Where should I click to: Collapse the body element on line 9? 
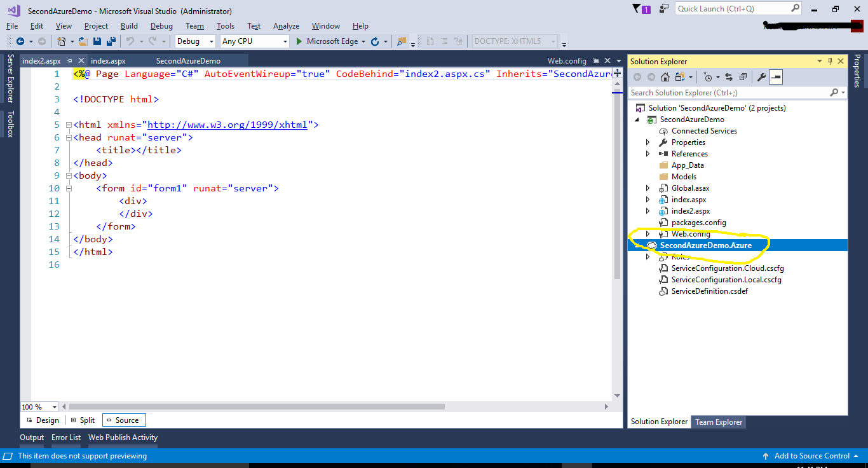point(69,175)
